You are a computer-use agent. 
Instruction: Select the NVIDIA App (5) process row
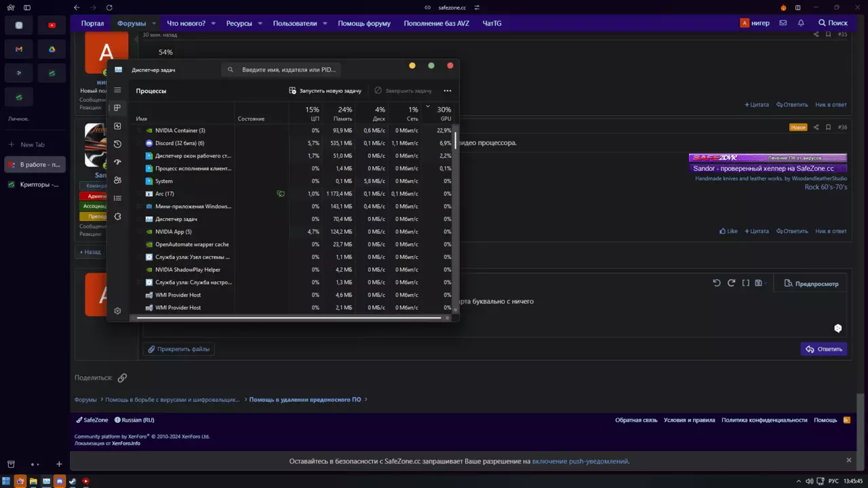(293, 232)
